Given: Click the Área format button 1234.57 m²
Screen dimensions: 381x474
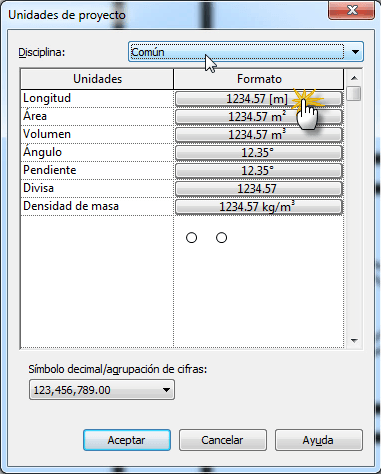Looking at the screenshot, I should point(259,117).
